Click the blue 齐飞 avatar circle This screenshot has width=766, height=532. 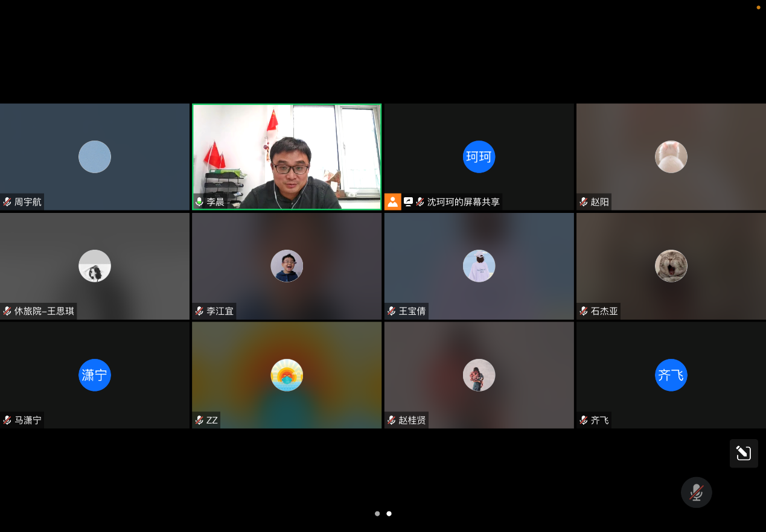[x=671, y=375]
